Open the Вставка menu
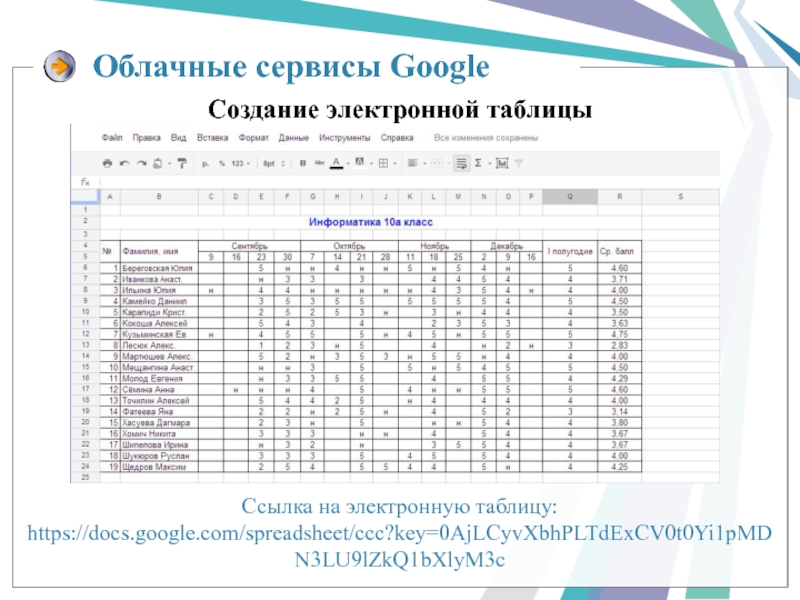 click(x=212, y=138)
